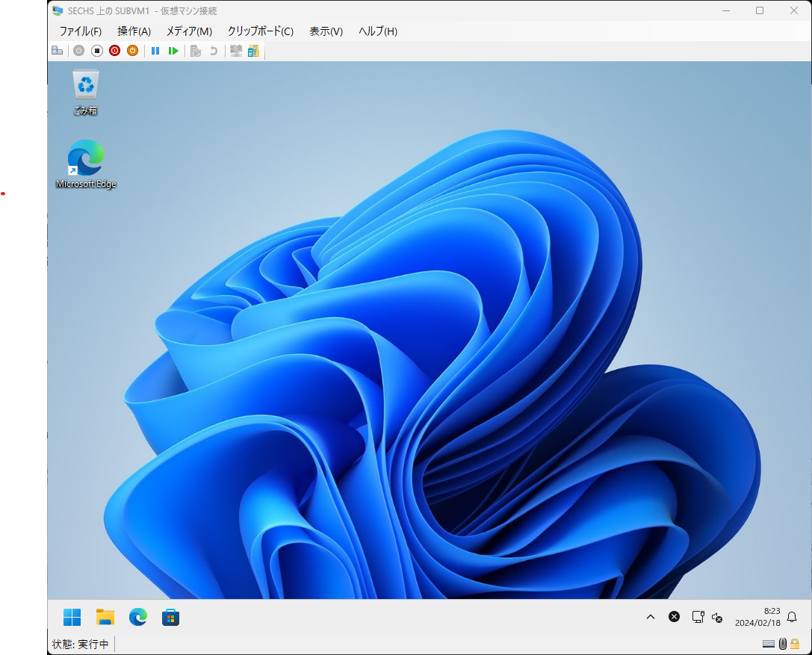Save VM state with the orange power icon

(x=132, y=51)
